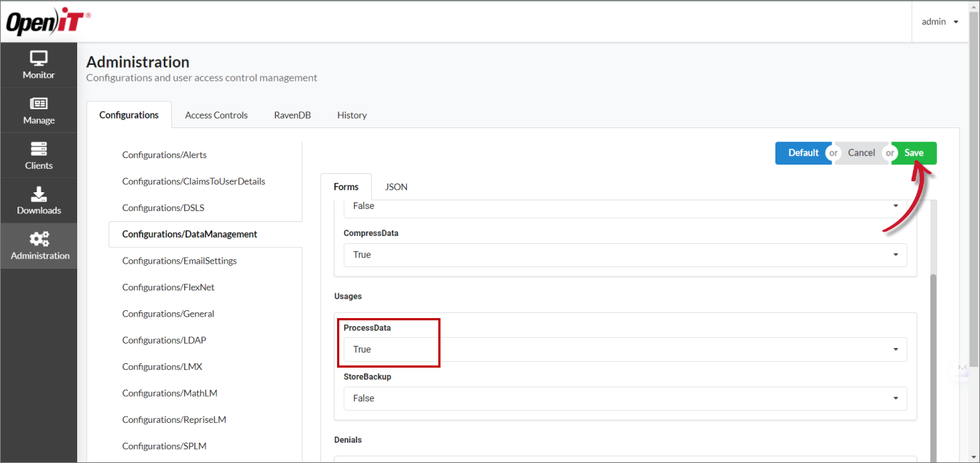Click the Clients icon in the sidebar
Viewport: 980px width, 463px height.
click(x=39, y=154)
